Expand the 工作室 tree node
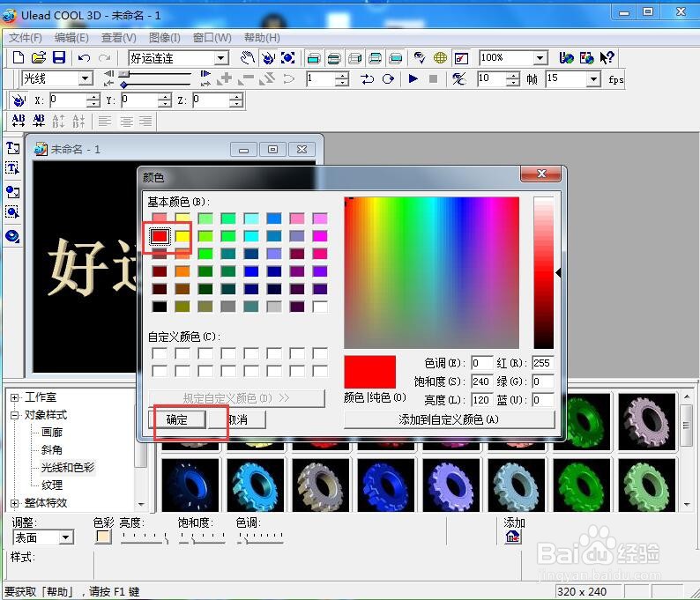 [14, 397]
